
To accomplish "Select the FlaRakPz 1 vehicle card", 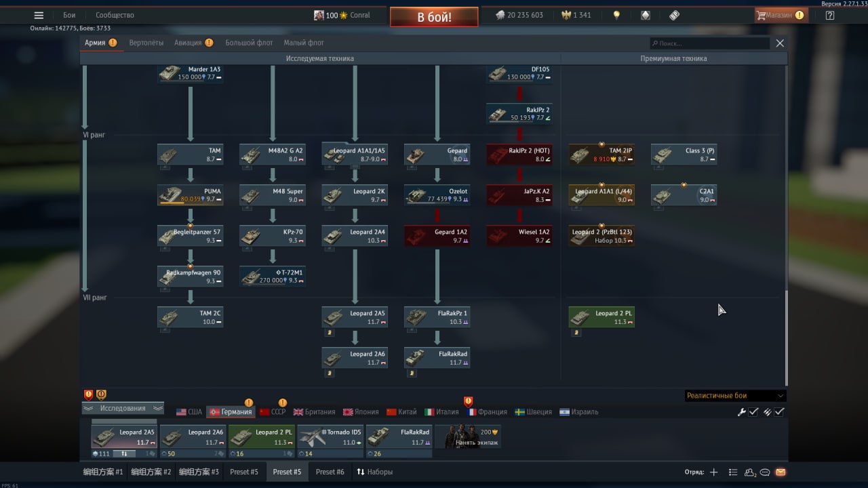I will (x=437, y=317).
